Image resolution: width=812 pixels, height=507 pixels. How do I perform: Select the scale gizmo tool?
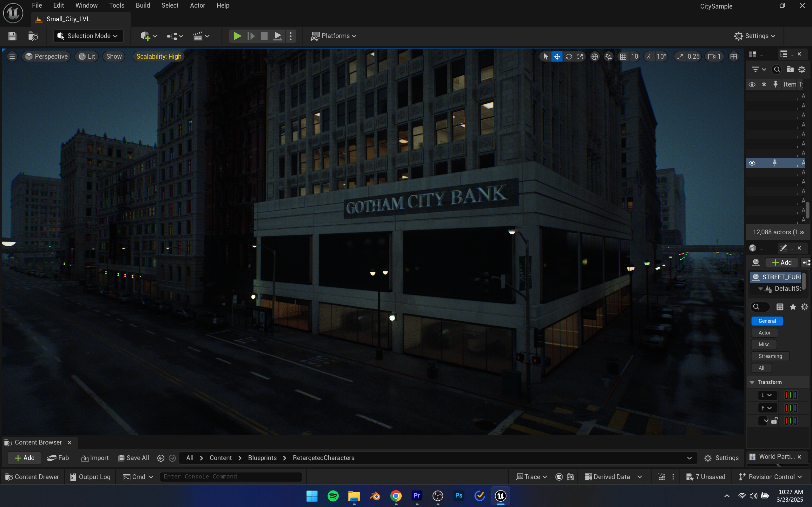pyautogui.click(x=580, y=56)
